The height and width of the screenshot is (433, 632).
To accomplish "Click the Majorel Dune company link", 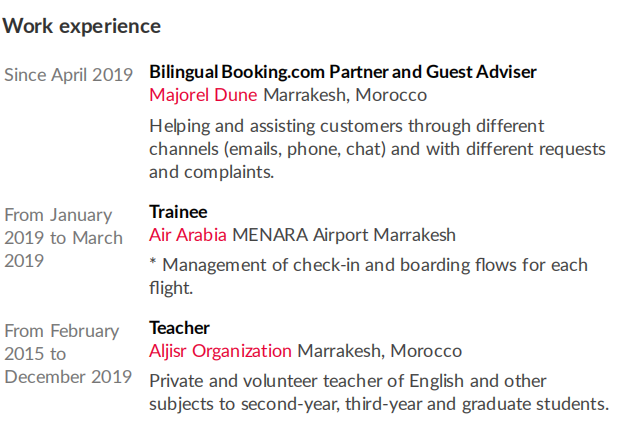I will point(203,95).
